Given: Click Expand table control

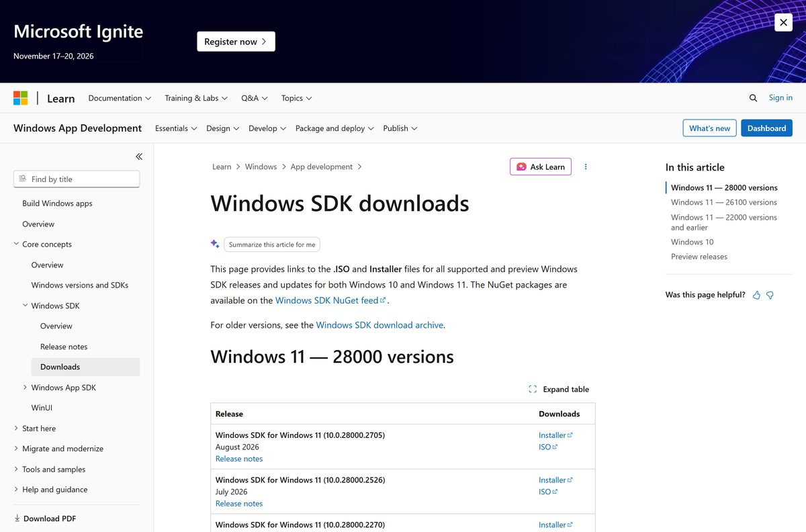Looking at the screenshot, I should click(559, 390).
